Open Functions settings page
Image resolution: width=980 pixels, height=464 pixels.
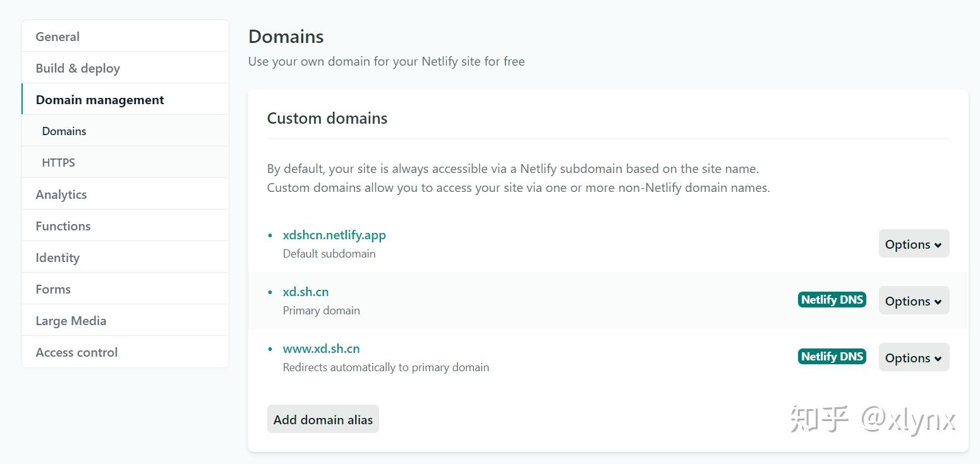(63, 226)
